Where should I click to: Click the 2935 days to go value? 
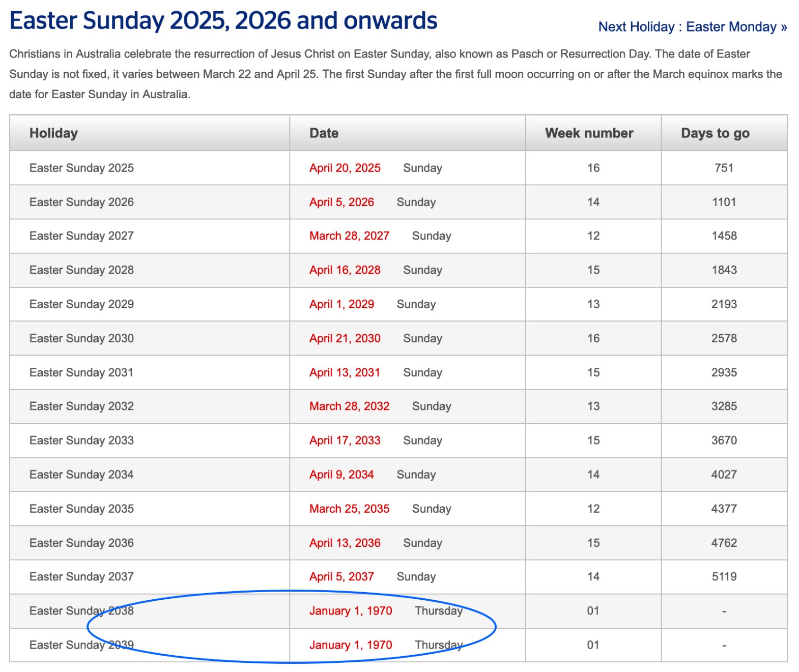tap(724, 372)
